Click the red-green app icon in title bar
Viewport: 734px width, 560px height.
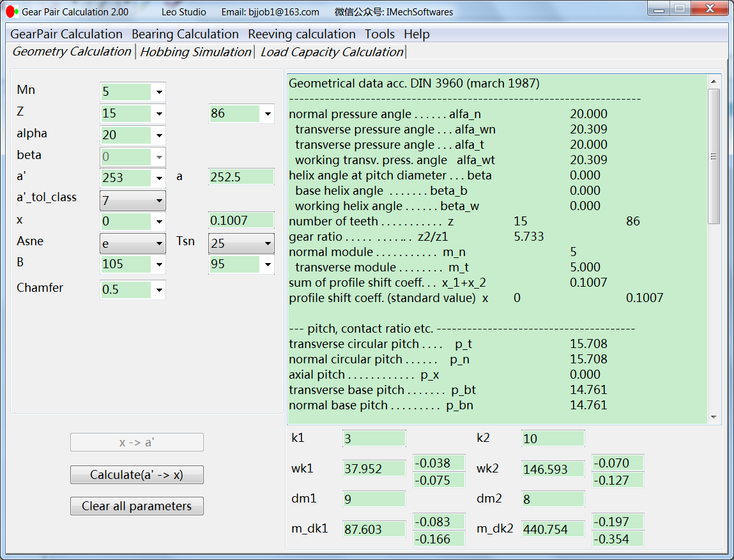pyautogui.click(x=11, y=11)
